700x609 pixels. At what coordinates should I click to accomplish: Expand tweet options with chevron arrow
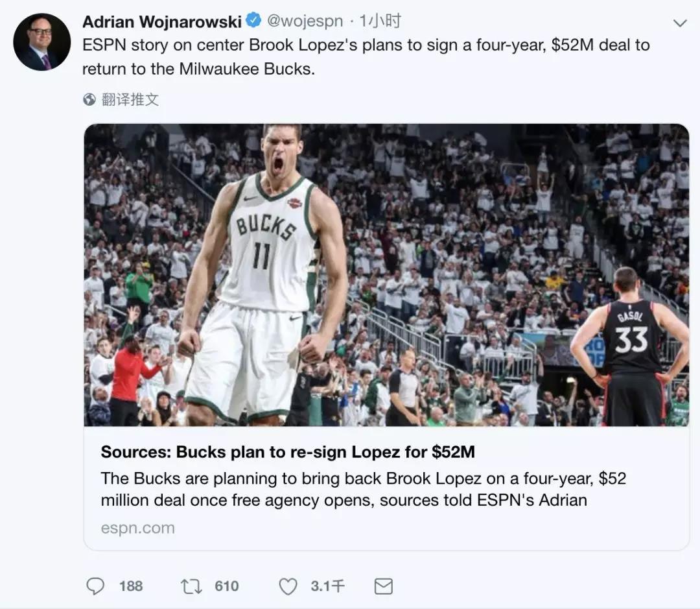click(x=679, y=23)
